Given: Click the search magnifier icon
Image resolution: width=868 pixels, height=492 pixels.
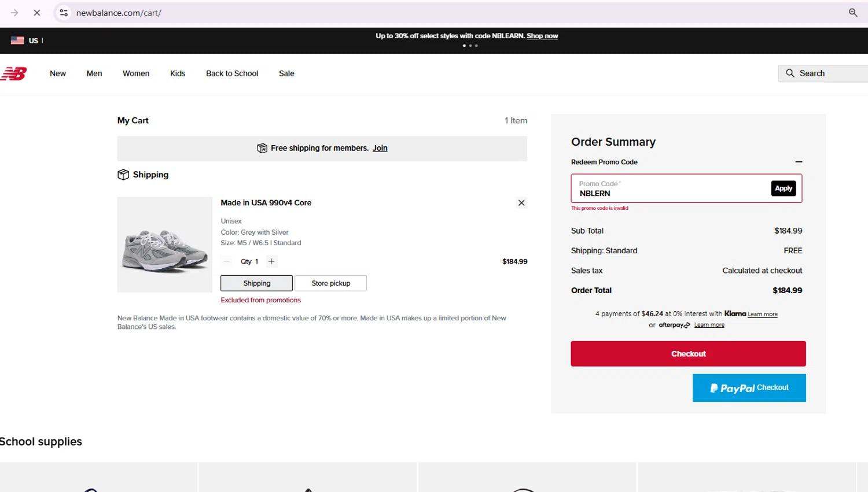Looking at the screenshot, I should [x=790, y=73].
